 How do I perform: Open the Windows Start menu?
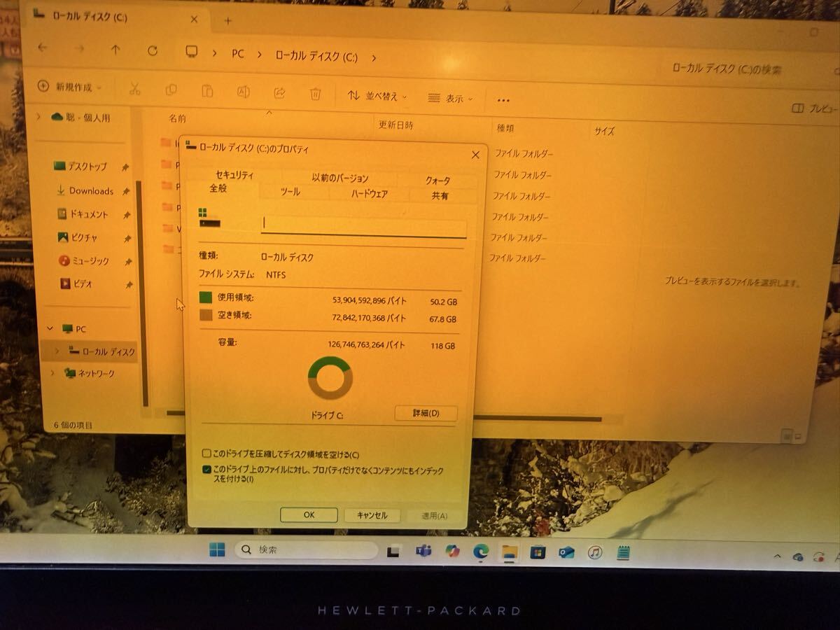[217, 550]
